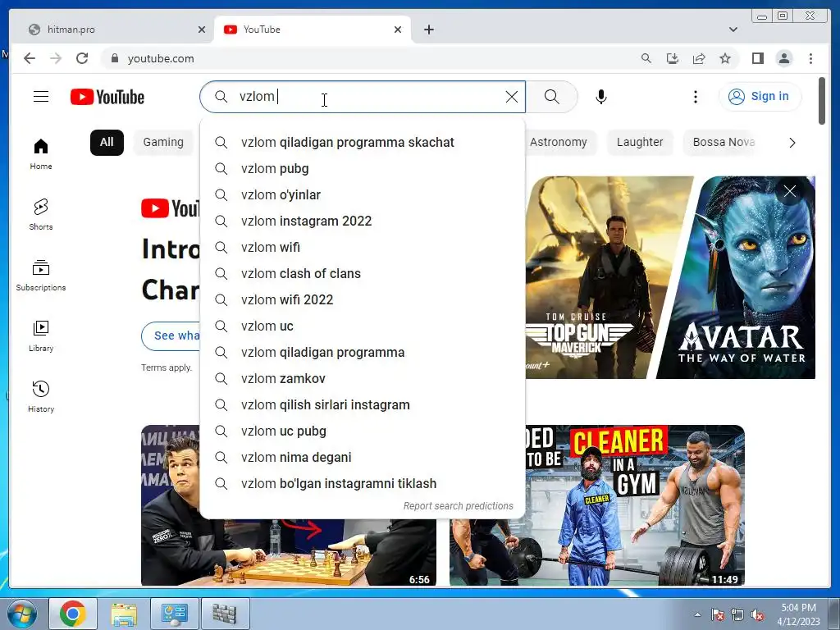Choose the vzlom wifi suggestion without 2022
Viewport: 840px width, 630px height.
[363, 247]
